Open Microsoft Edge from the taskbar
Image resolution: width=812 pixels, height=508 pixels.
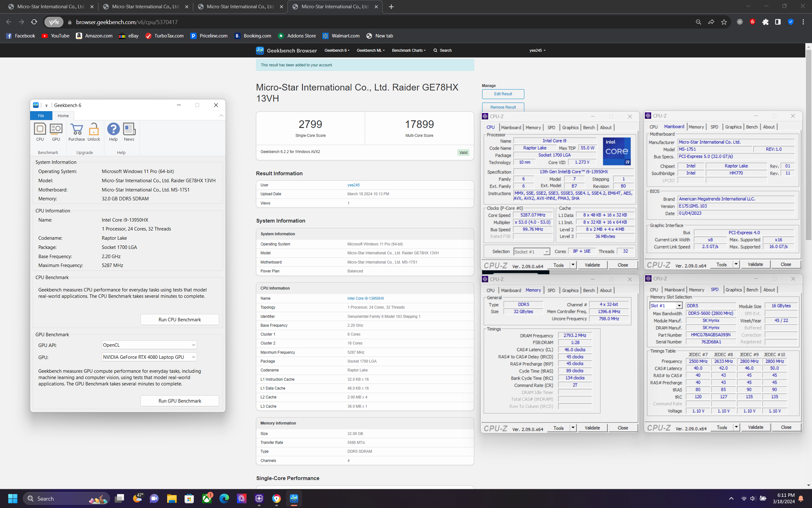(224, 498)
